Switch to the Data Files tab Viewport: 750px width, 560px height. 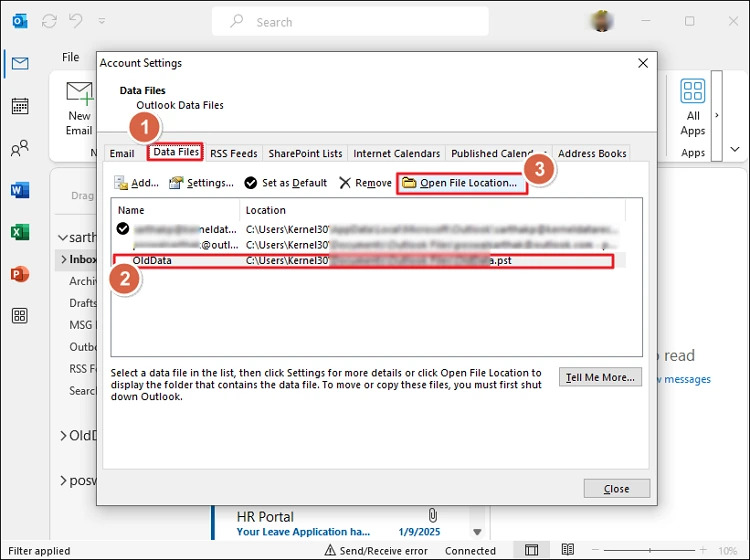(x=176, y=152)
